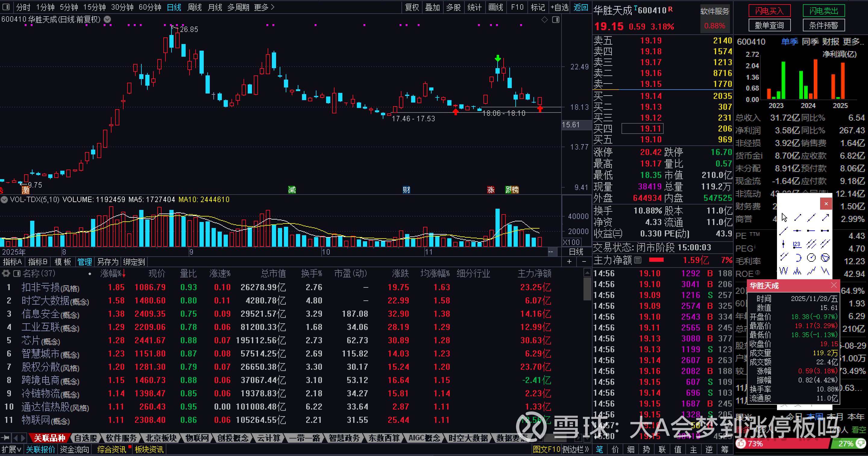Expand the 更多 periods menu

click(264, 7)
